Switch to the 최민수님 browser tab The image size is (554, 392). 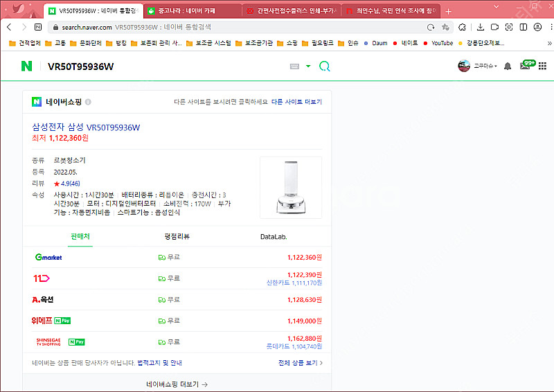click(x=391, y=11)
